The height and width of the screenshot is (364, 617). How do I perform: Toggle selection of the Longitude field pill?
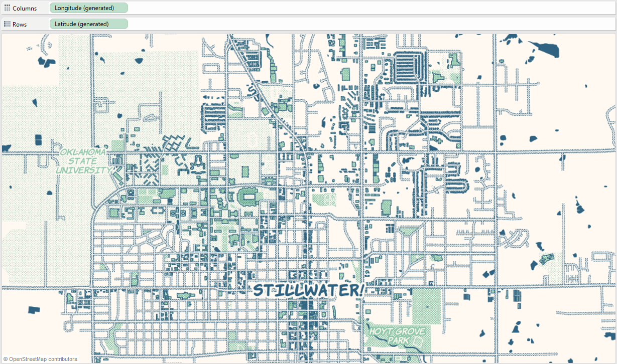[88, 8]
